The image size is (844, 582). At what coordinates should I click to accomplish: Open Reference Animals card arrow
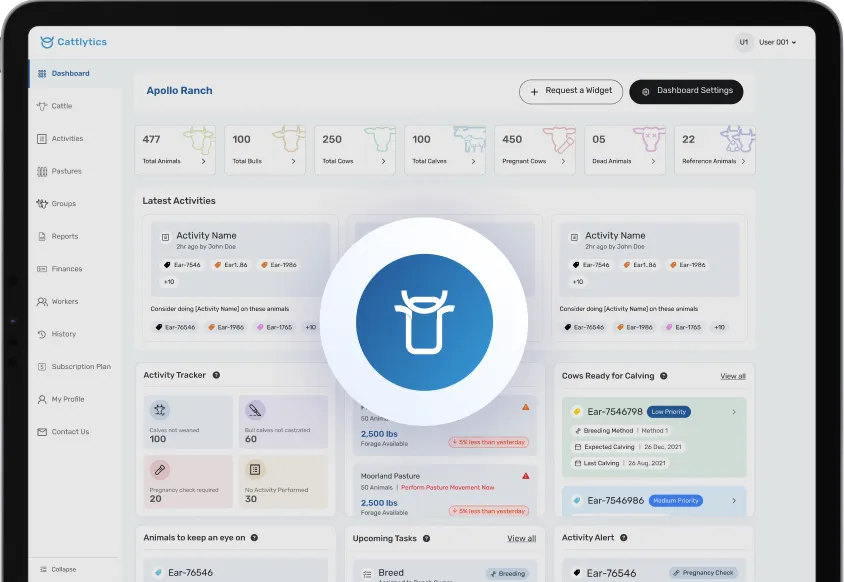743,161
